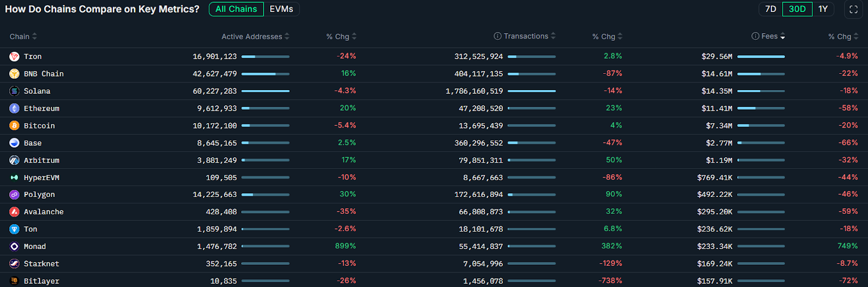Click the Arbitrum logo icon

coord(15,161)
